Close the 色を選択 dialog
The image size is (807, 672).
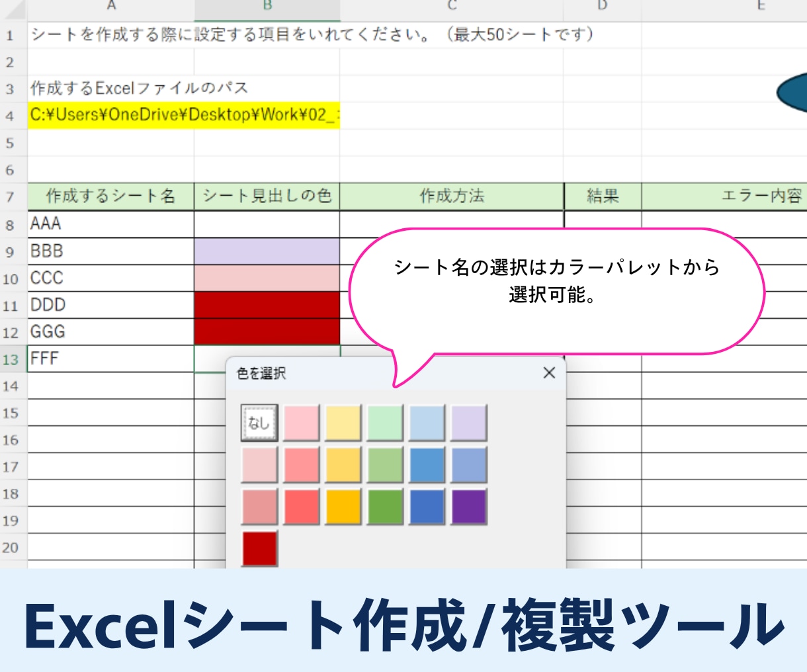coord(549,373)
